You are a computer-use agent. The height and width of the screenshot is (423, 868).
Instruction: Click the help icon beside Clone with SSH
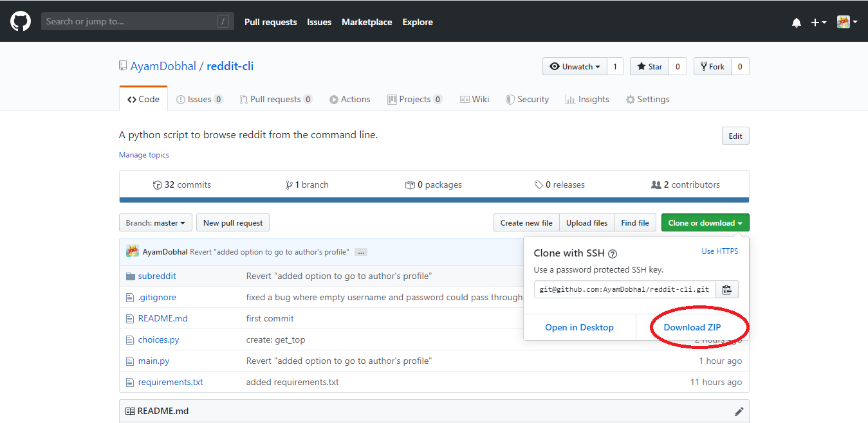coord(613,254)
